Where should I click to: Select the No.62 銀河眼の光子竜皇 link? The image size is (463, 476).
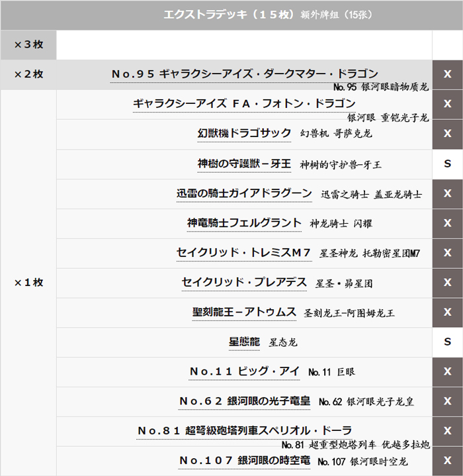coord(244,401)
